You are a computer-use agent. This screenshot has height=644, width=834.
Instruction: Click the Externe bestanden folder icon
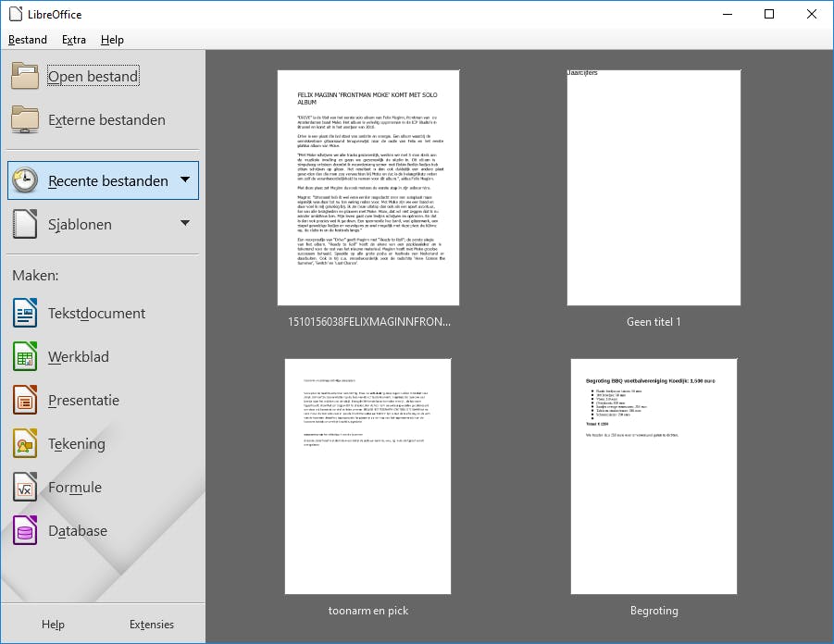[x=25, y=119]
